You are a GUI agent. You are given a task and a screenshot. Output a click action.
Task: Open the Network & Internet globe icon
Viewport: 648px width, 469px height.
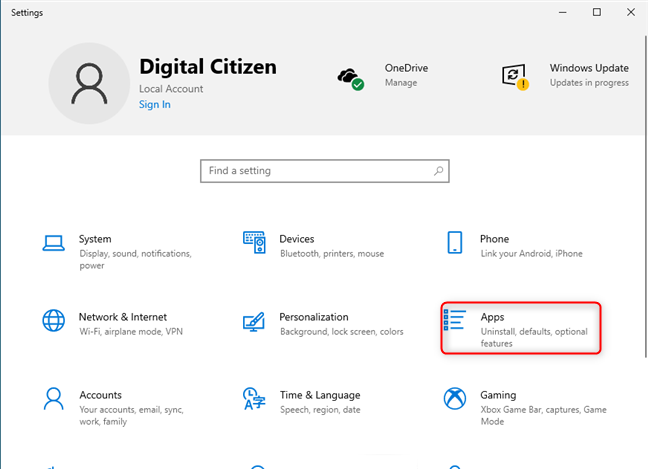pos(54,320)
